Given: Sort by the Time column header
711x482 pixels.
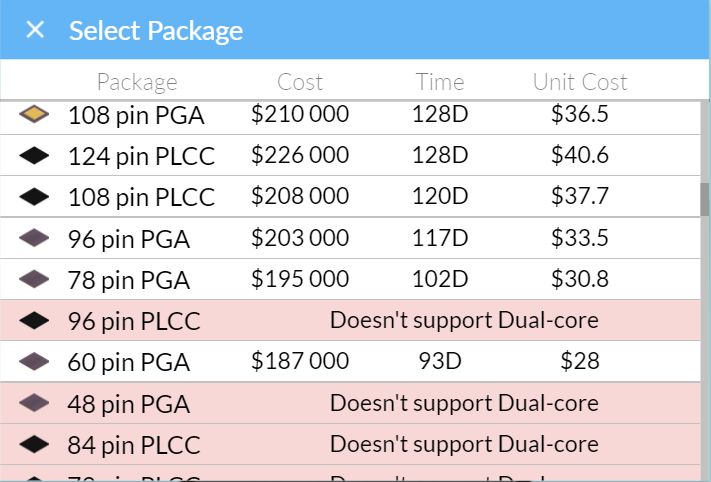Looking at the screenshot, I should 440,82.
